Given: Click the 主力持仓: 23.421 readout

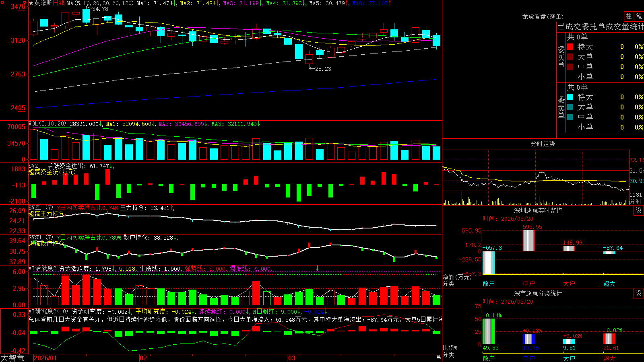Looking at the screenshot, I should pos(145,208).
